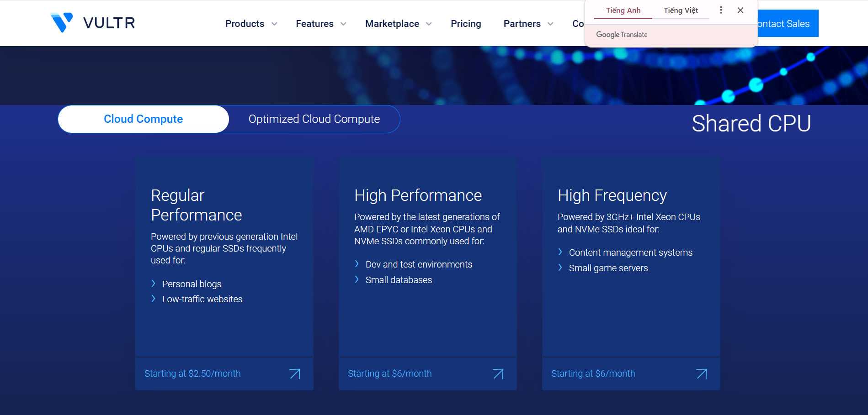The width and height of the screenshot is (868, 415).
Task: Open Starting at $2.50/month link
Action: pyautogui.click(x=192, y=373)
